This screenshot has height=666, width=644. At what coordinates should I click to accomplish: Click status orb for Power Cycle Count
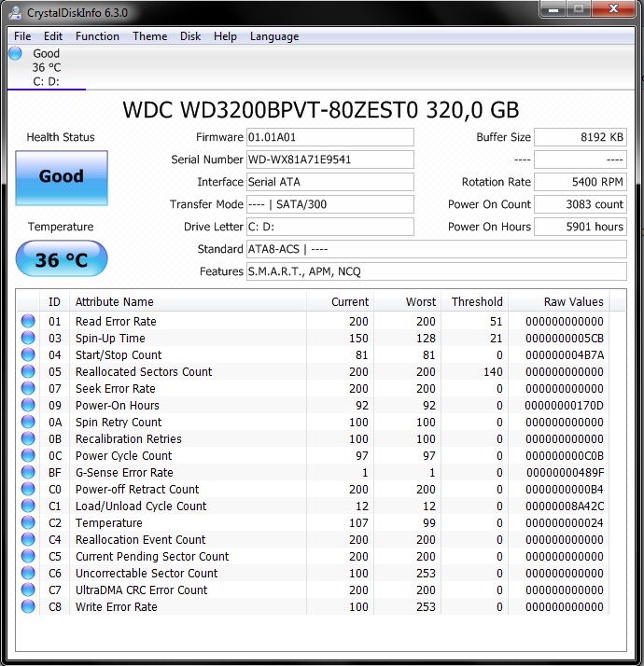(28, 455)
